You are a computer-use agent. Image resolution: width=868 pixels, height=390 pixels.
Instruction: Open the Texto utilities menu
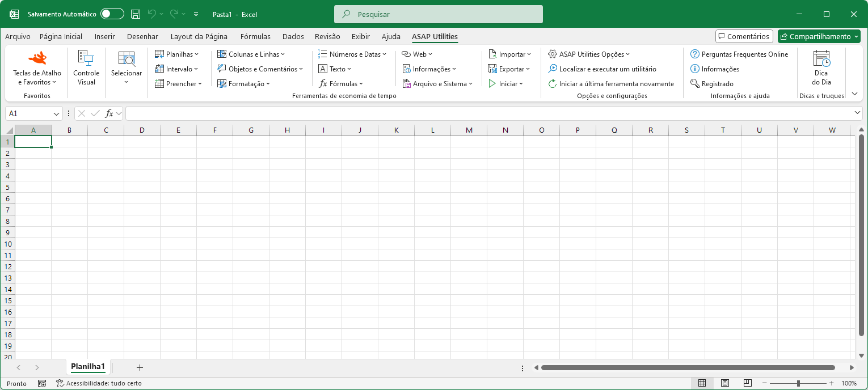point(335,69)
